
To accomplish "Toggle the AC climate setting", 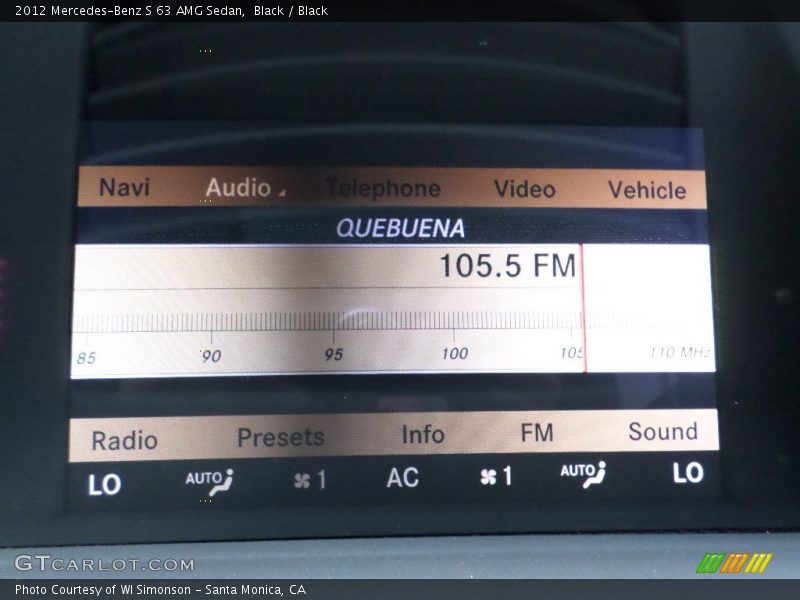I will (x=402, y=478).
